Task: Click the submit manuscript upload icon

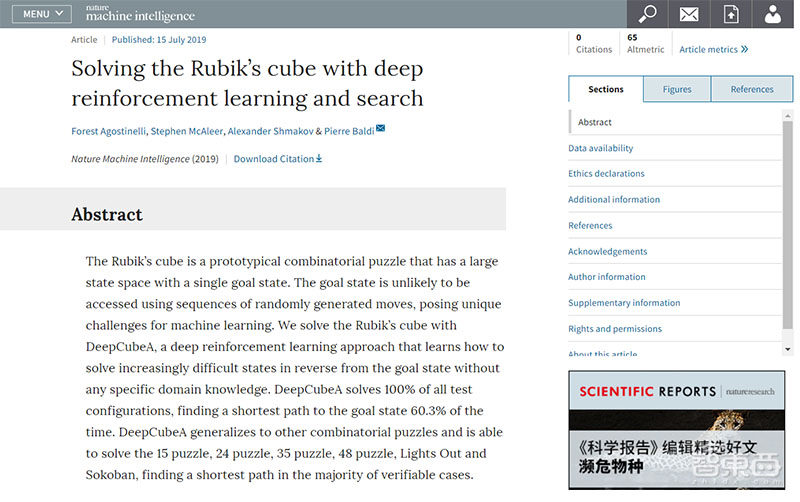Action: (731, 14)
